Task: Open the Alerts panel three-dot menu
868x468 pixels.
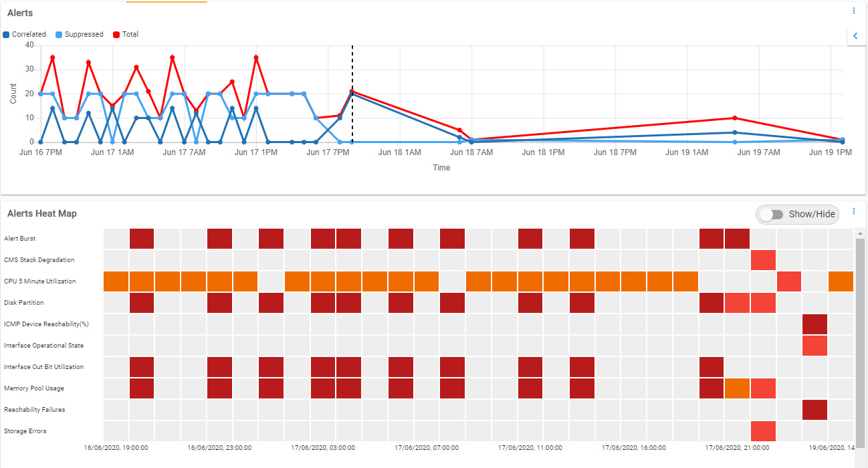Action: (x=854, y=11)
